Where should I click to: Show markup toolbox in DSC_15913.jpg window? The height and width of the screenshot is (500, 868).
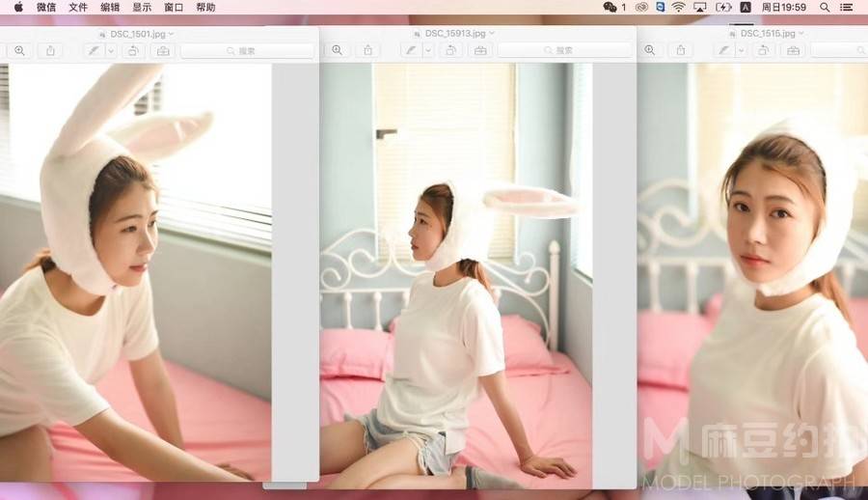coord(480,50)
